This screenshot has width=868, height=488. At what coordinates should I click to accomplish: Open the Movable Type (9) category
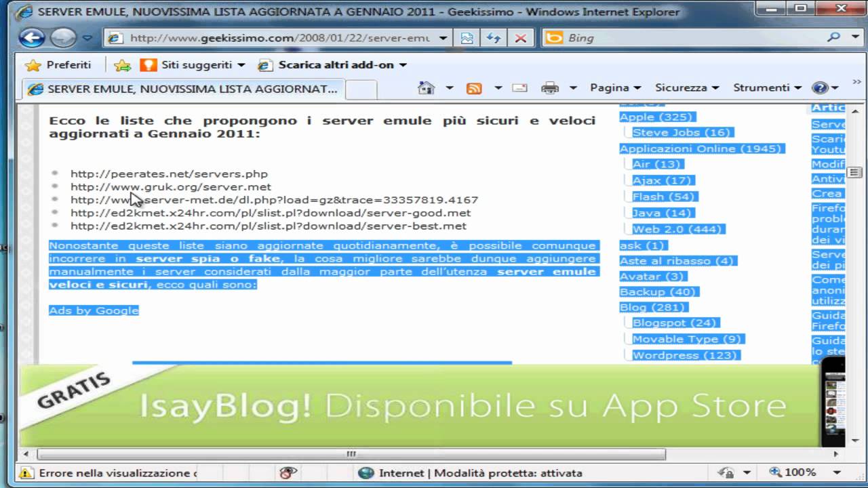click(x=687, y=339)
